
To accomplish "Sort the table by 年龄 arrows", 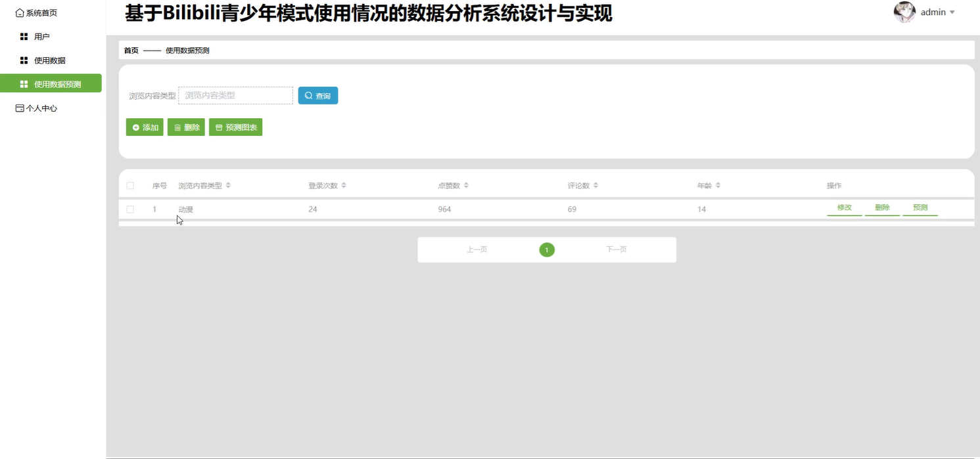I will point(718,186).
